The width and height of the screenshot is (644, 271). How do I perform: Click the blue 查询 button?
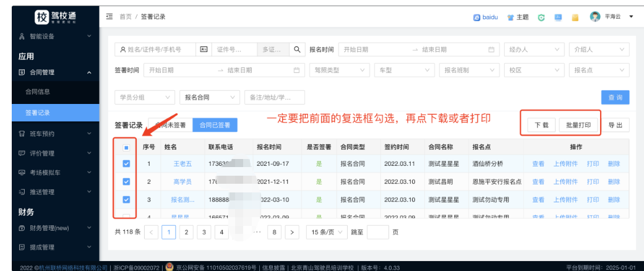tap(615, 97)
